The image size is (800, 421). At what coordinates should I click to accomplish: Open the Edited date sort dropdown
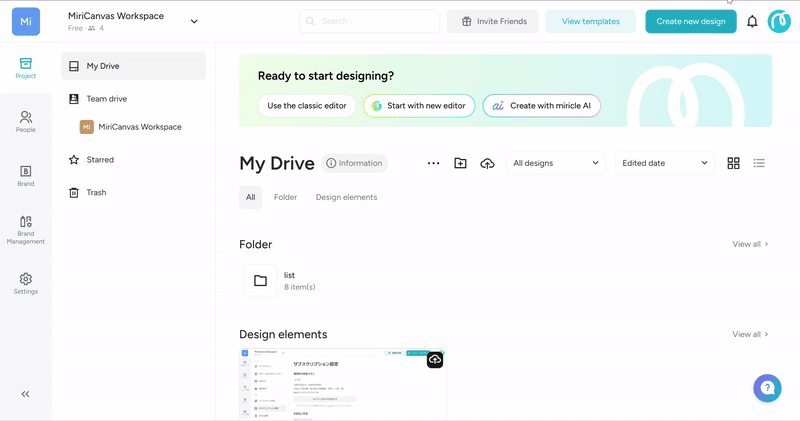[x=664, y=163]
